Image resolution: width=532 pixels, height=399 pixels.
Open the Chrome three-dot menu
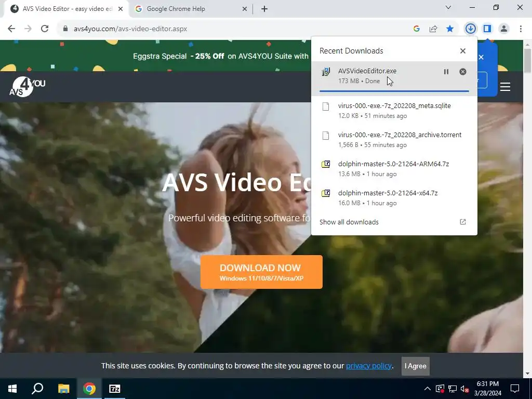(x=521, y=29)
